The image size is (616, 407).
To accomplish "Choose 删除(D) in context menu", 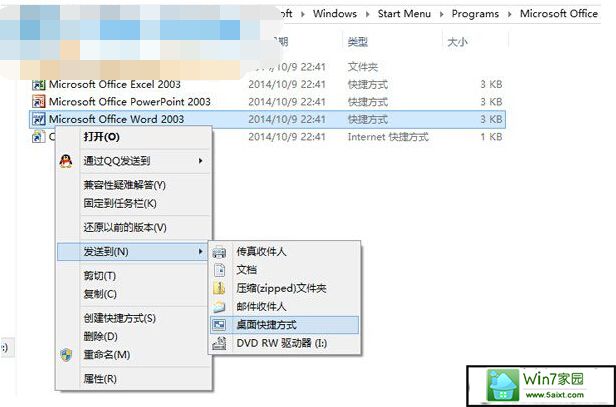I will [134, 337].
